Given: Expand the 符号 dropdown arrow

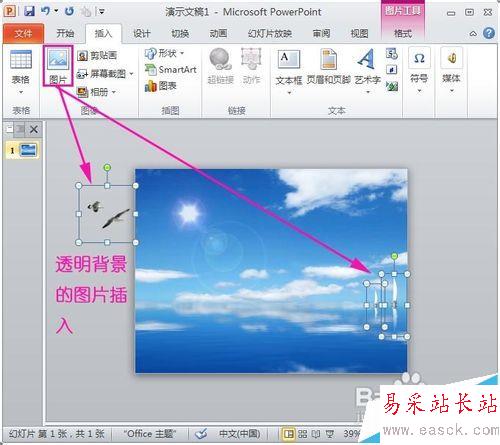Looking at the screenshot, I should (419, 91).
